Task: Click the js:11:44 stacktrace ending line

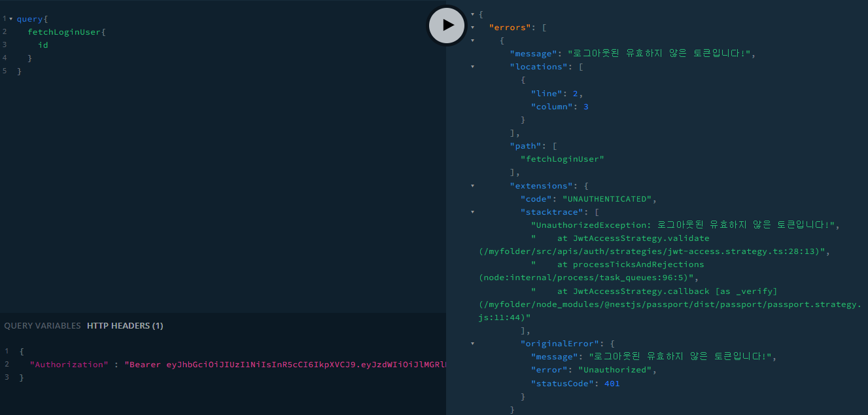Action: point(505,317)
